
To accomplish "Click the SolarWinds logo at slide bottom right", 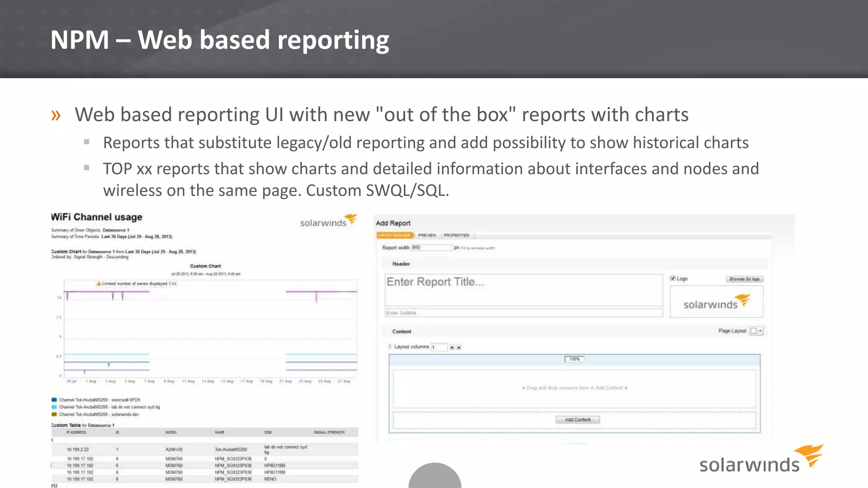I will (x=761, y=459).
